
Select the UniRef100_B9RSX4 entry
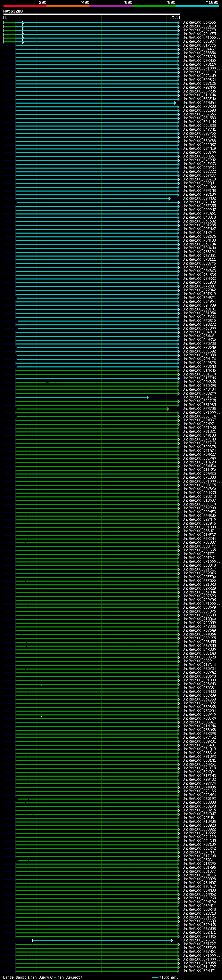click(199, 80)
